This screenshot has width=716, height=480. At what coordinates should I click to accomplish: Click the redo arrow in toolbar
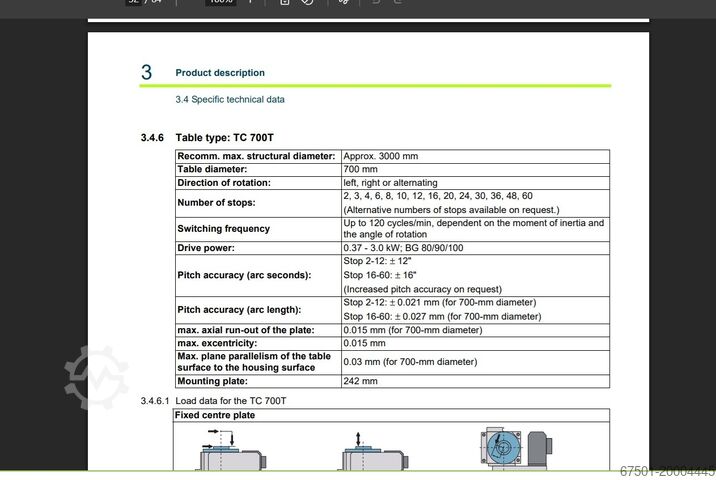(x=399, y=3)
